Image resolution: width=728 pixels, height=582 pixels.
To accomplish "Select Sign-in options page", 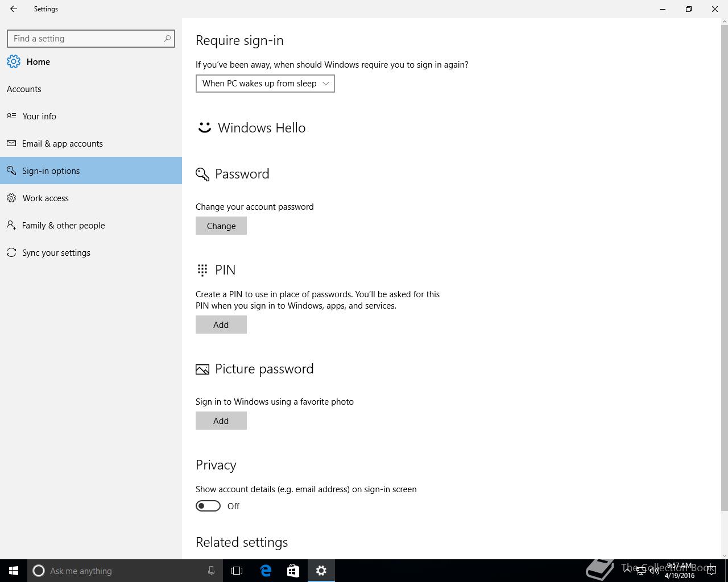I will click(x=91, y=171).
